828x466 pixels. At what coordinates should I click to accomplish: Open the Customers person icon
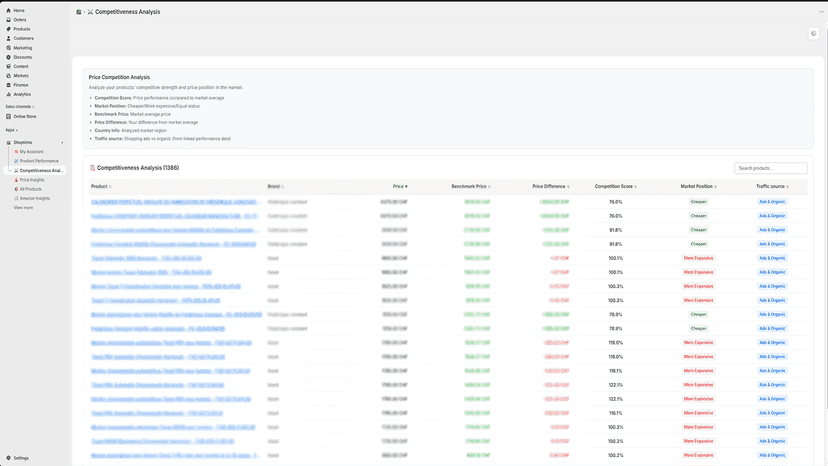[x=8, y=39]
